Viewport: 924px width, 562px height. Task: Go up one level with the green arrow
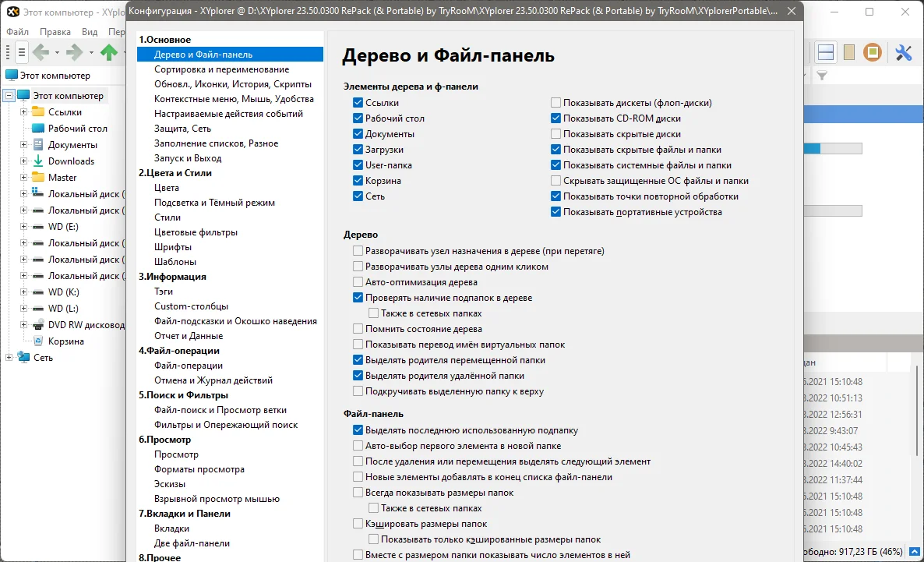click(109, 52)
